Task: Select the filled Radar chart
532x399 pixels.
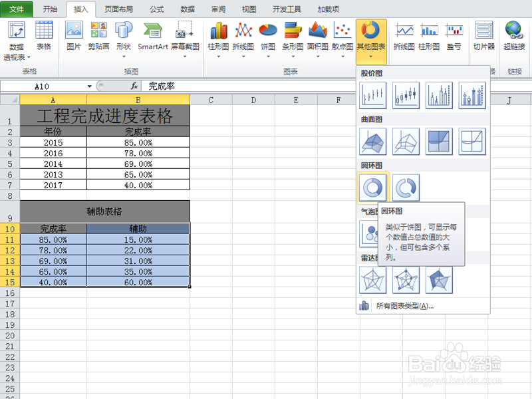Action: coord(439,280)
